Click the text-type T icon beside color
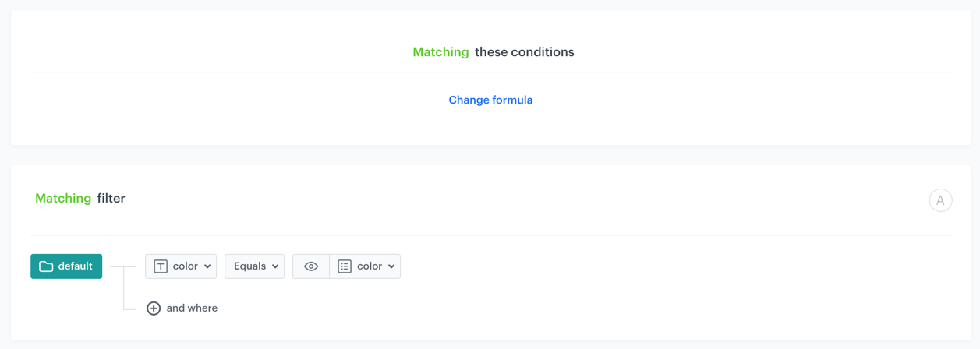980x349 pixels. [x=161, y=266]
